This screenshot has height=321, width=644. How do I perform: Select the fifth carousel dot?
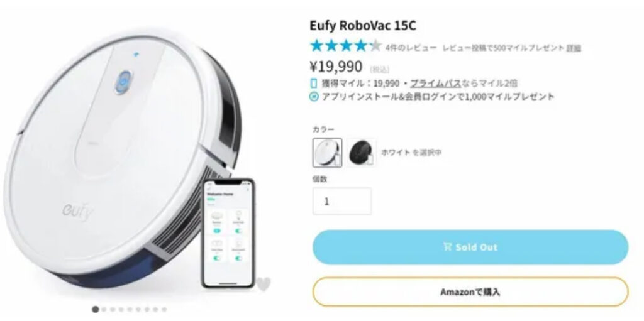pos(130,310)
